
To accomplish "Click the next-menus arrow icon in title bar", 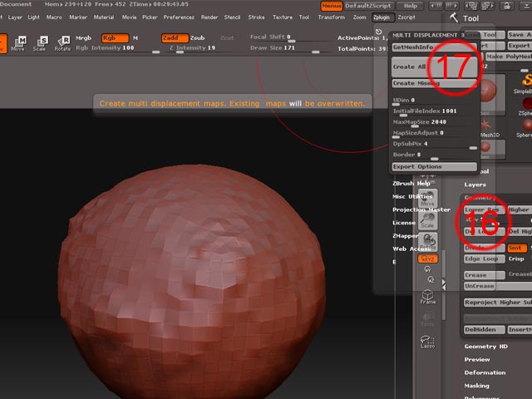I will point(451,6).
